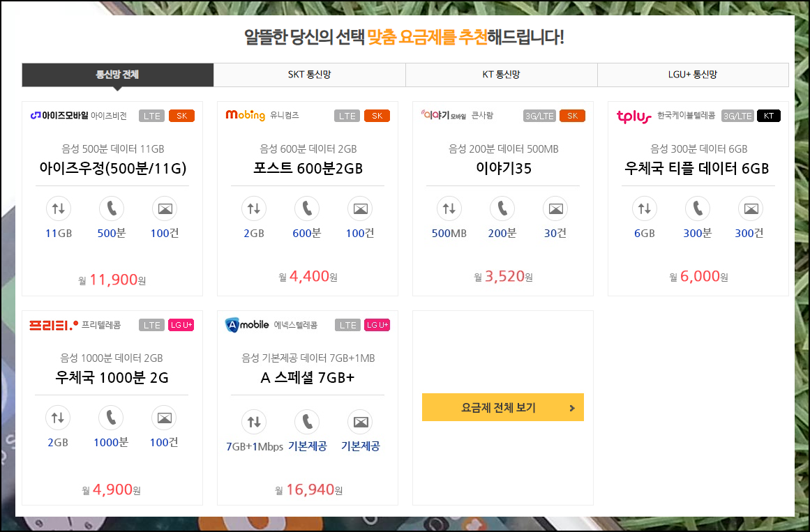The width and height of the screenshot is (810, 532).
Task: Click the LTE badge on A mobile card
Action: (x=347, y=325)
